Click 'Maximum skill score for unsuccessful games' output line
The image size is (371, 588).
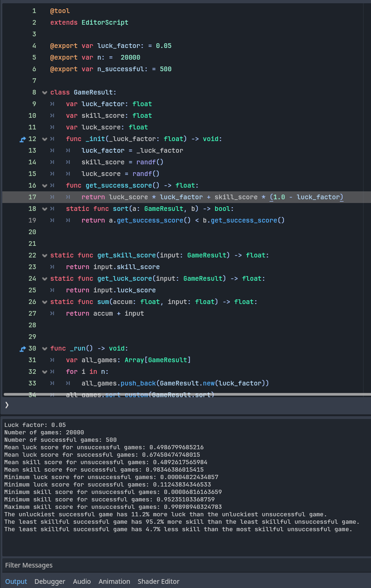[x=113, y=507]
